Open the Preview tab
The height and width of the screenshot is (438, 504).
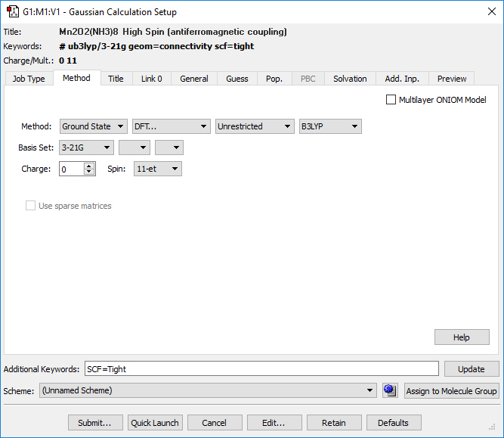coord(452,79)
